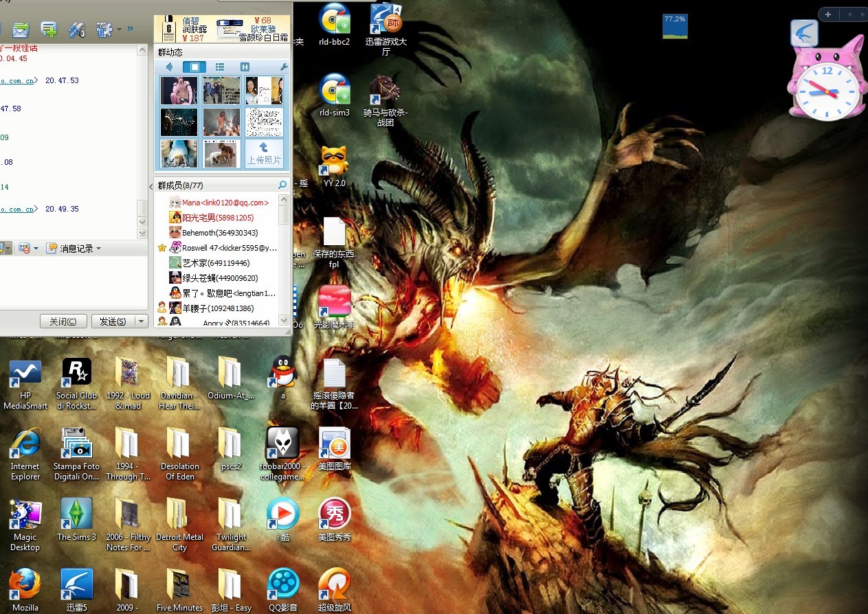Click the mail envelope icon in QQ toolbar

coord(21,30)
